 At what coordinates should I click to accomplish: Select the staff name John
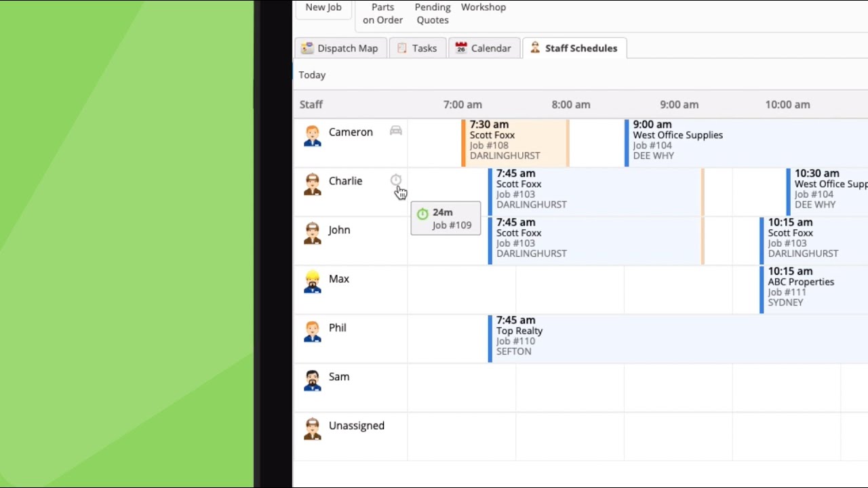click(x=339, y=230)
